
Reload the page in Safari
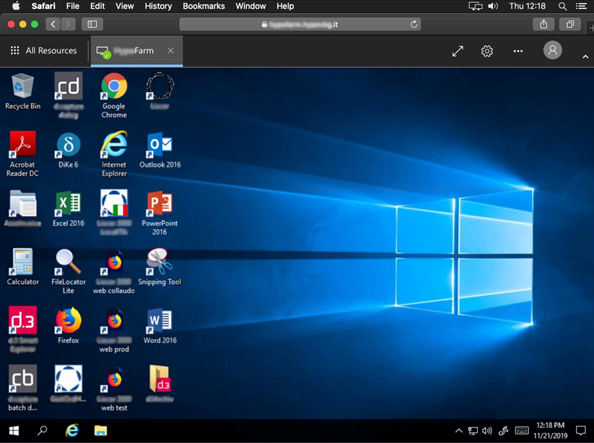pyautogui.click(x=414, y=24)
